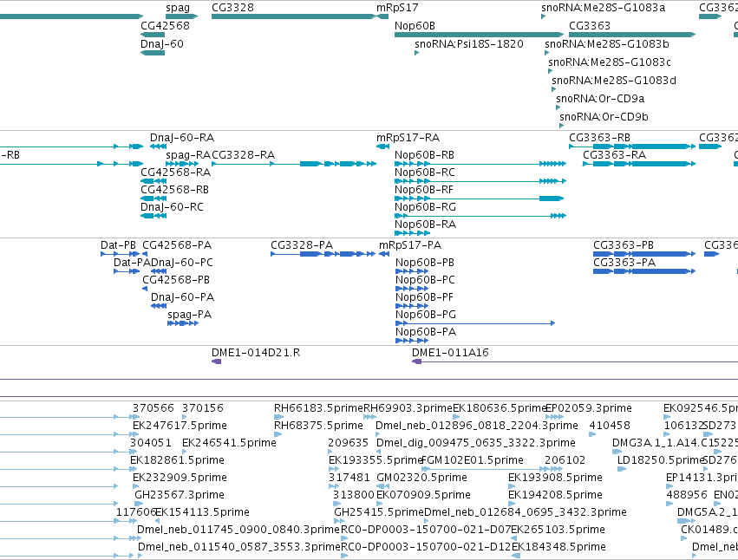Click the Nop60B-PF protein label
This screenshot has height=560, width=738.
[424, 297]
